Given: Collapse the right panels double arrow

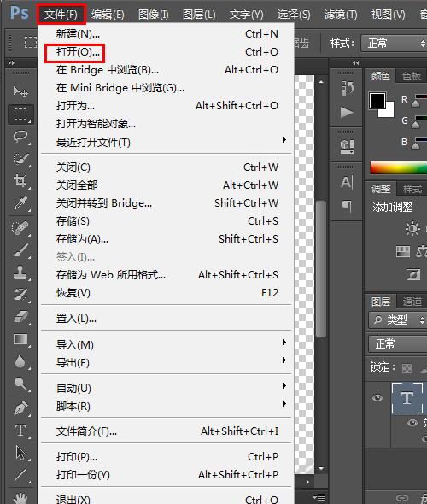Looking at the screenshot, I should (x=355, y=62).
